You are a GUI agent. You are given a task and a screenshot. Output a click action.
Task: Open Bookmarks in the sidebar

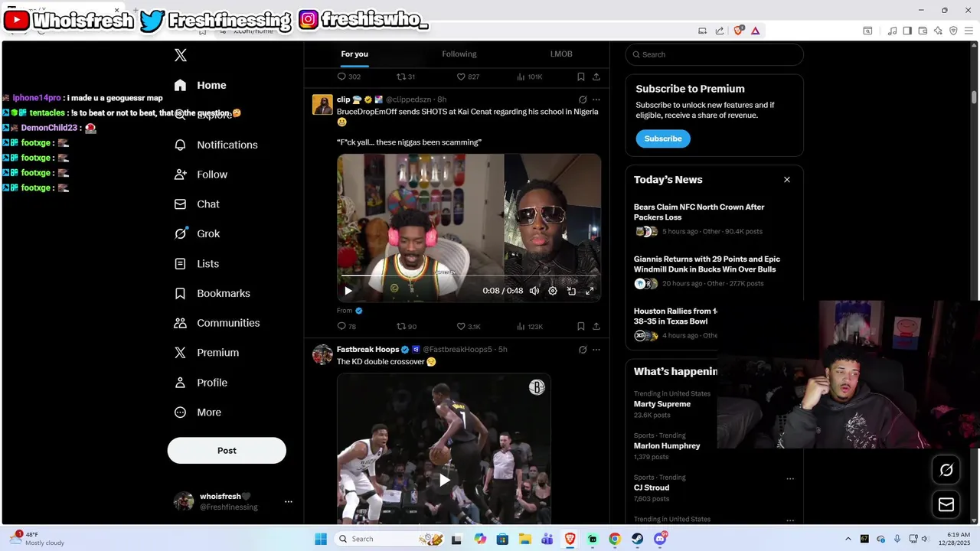coord(212,293)
